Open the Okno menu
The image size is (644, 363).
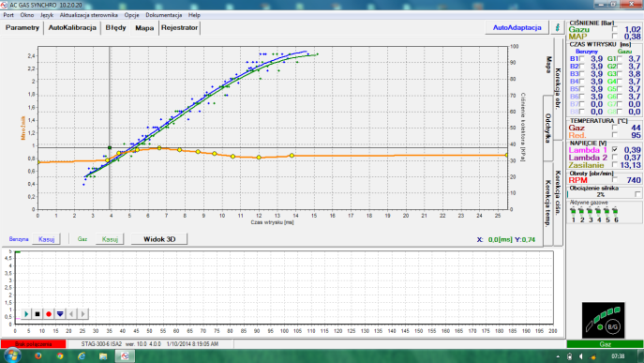[26, 15]
